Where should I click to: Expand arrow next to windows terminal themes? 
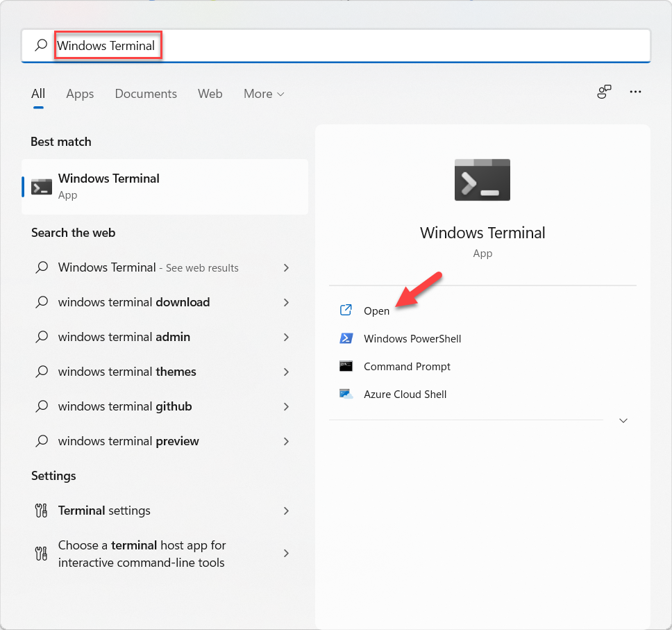[x=286, y=372]
